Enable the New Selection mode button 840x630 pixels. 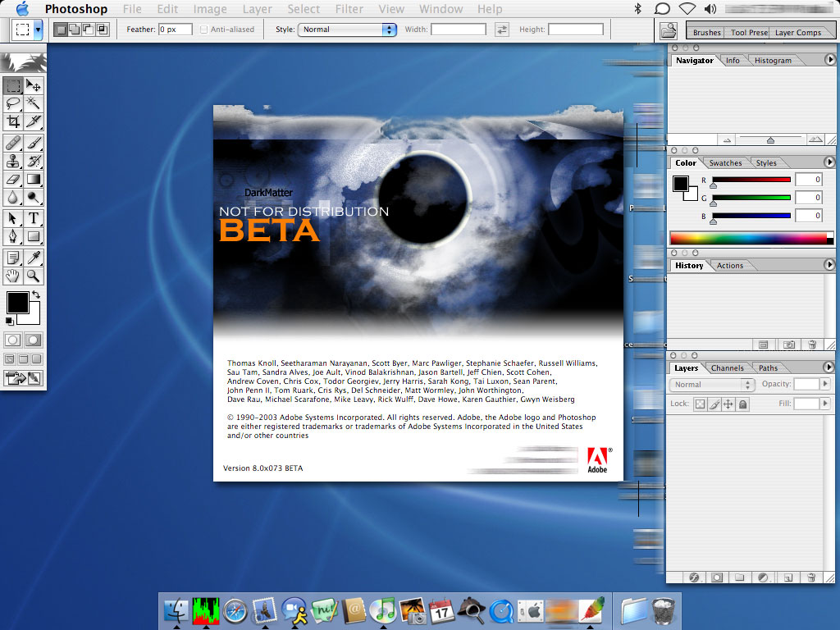61,30
